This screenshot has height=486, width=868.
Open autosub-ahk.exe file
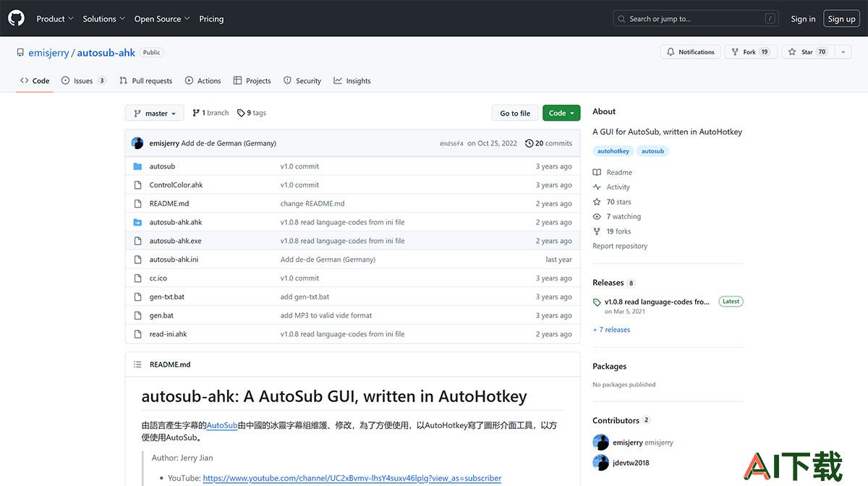point(175,241)
